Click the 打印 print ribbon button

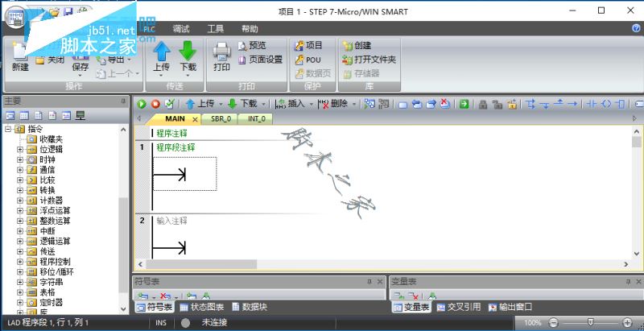[222, 56]
